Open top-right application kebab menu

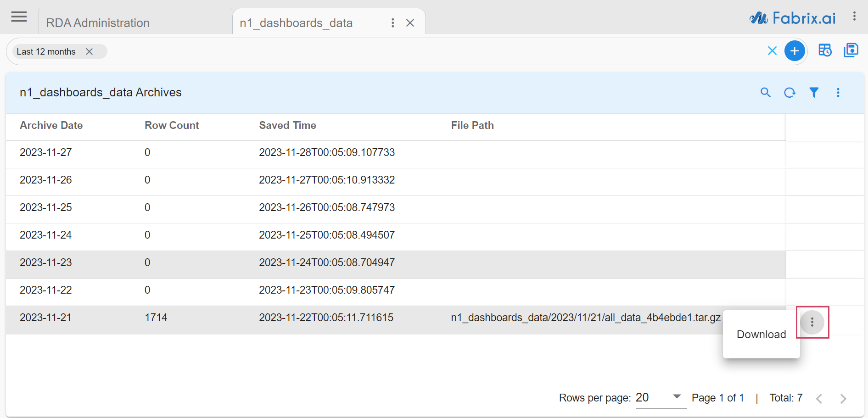click(x=854, y=17)
